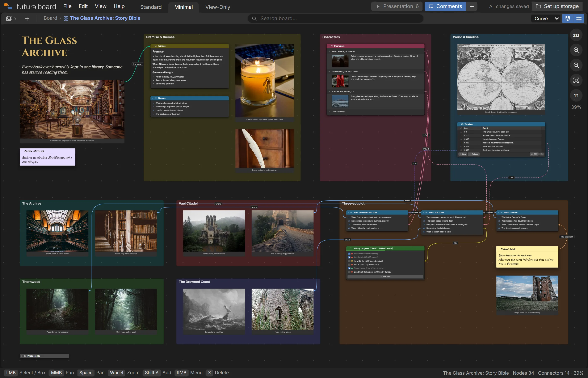This screenshot has width=588, height=378.
Task: Expand the collapsed Photo credits node
Action: (x=22, y=356)
